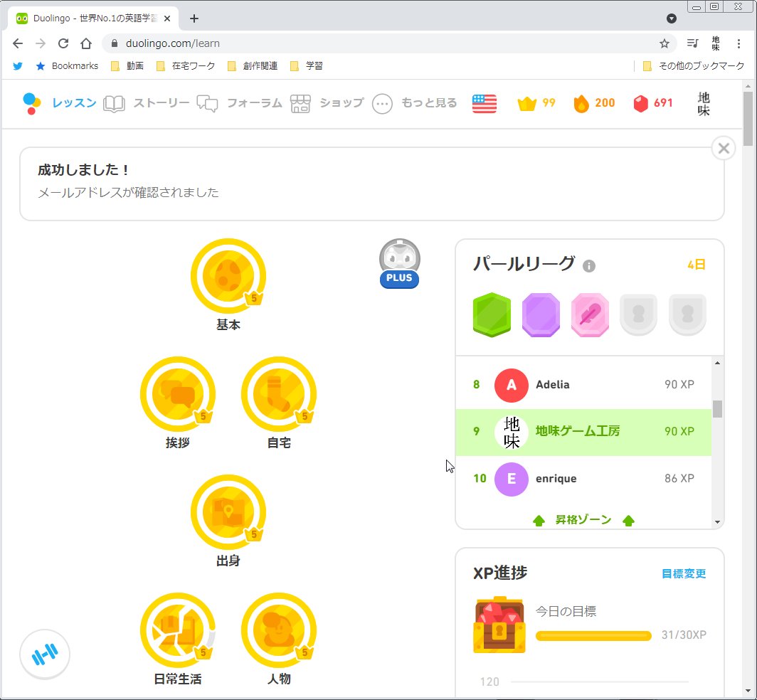
Task: Go to フォーラム tab
Action: click(240, 103)
